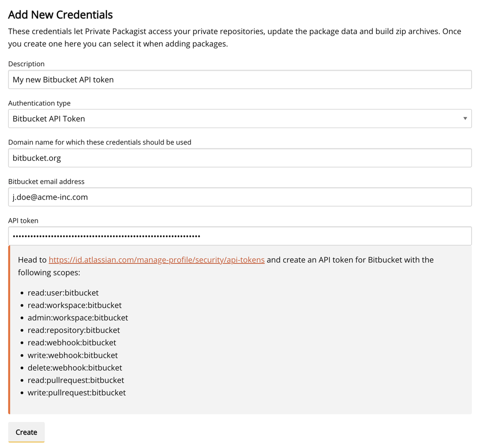The image size is (482, 448).
Task: Click the read:user:bitbucket scope entry
Action: tap(63, 293)
